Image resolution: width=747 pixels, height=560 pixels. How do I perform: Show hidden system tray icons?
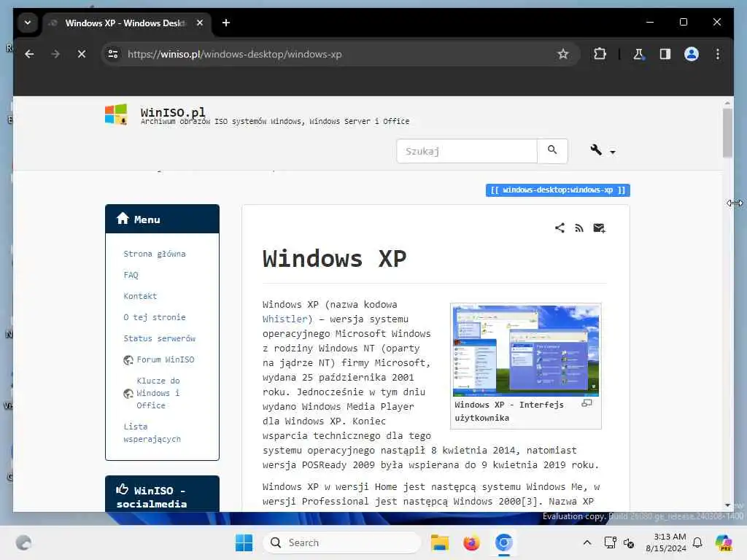[x=587, y=542]
